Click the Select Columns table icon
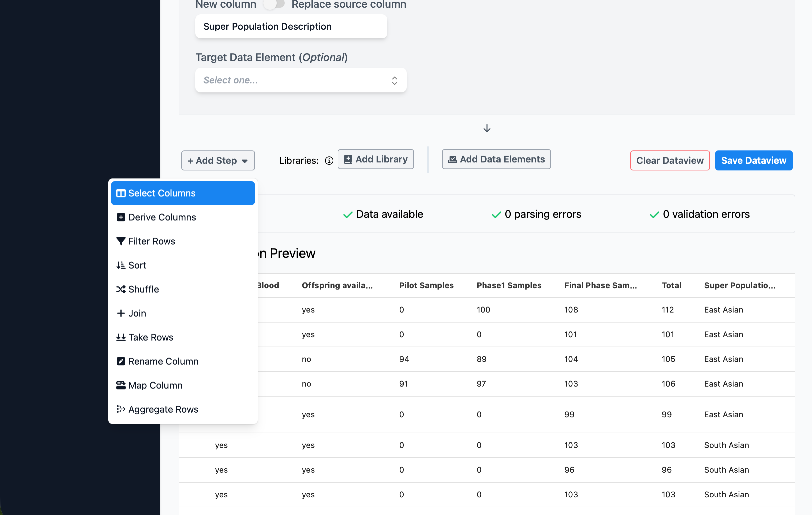 click(121, 193)
